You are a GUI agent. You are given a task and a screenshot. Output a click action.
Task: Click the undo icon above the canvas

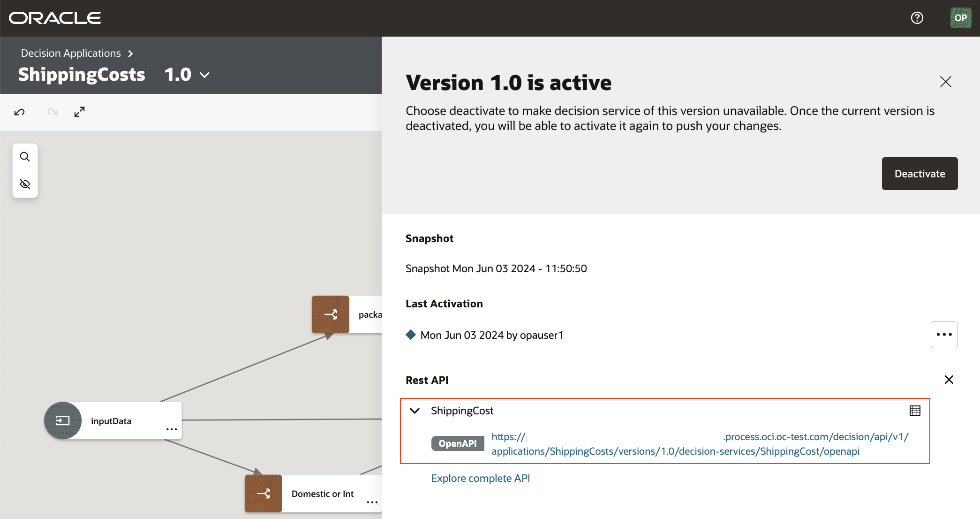(x=19, y=112)
